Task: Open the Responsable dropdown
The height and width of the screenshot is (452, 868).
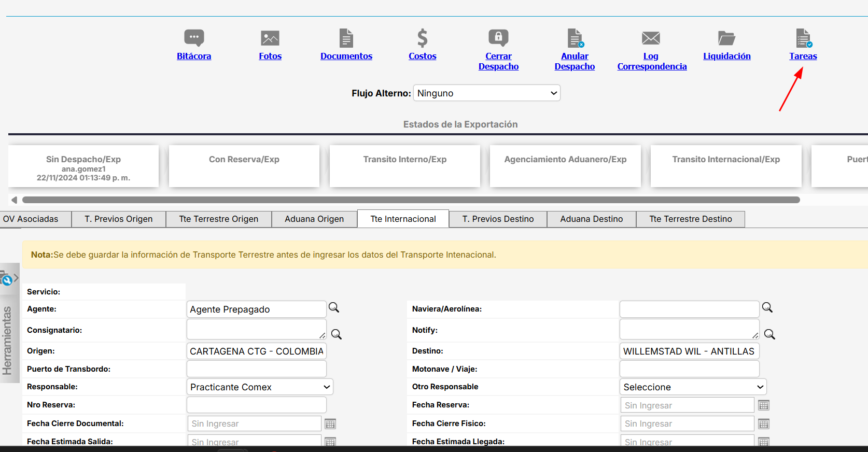Action: pos(259,387)
